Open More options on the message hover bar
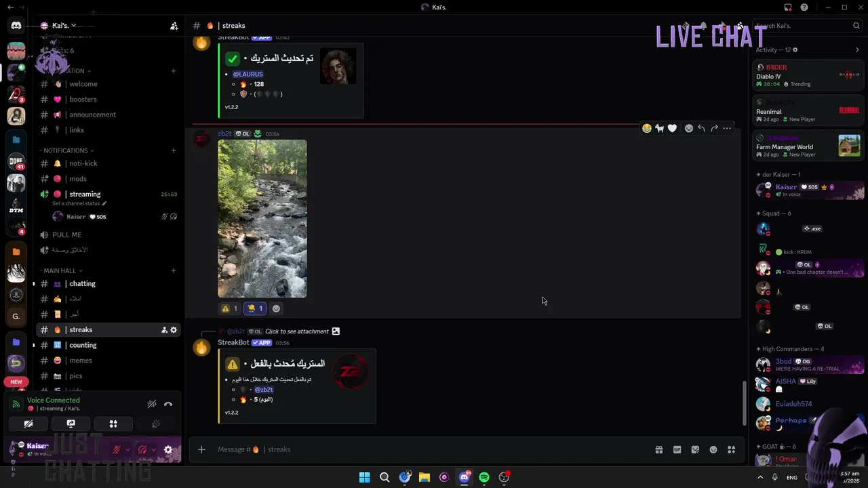Image resolution: width=868 pixels, height=488 pixels. click(x=727, y=128)
